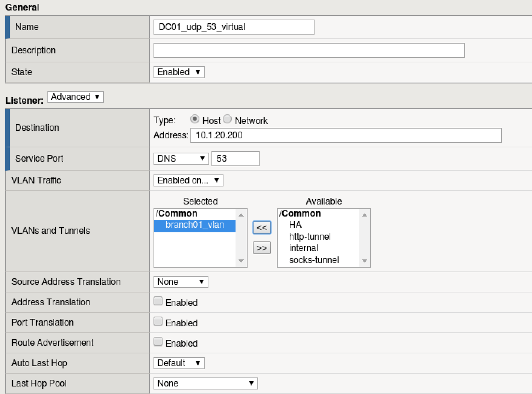Toggle the Port Translation Enabled checkbox
The width and height of the screenshot is (532, 394).
158,321
